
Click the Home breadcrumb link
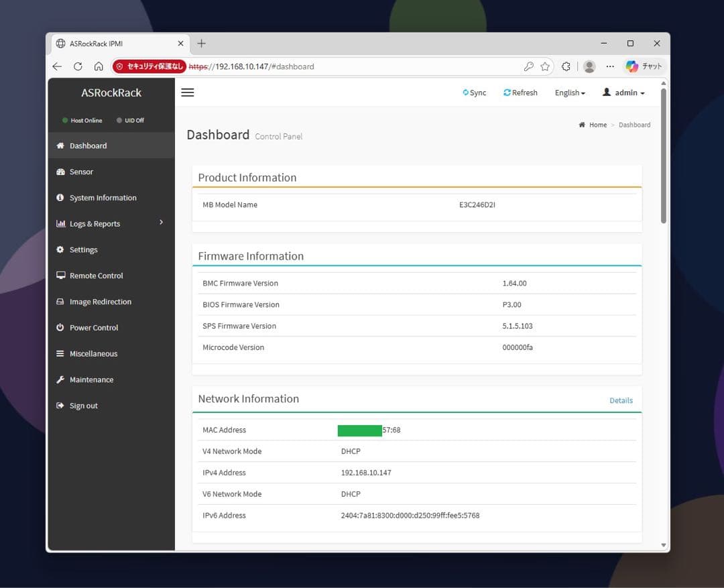click(x=597, y=125)
